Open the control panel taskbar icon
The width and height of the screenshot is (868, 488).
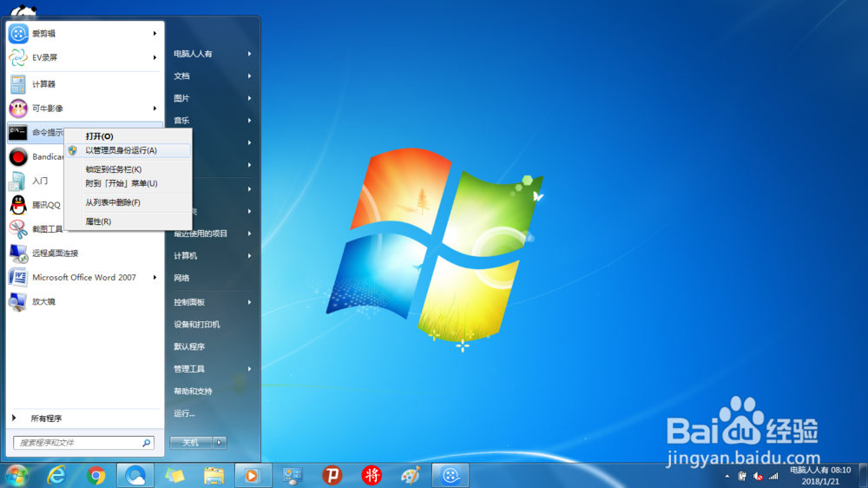coord(293,475)
